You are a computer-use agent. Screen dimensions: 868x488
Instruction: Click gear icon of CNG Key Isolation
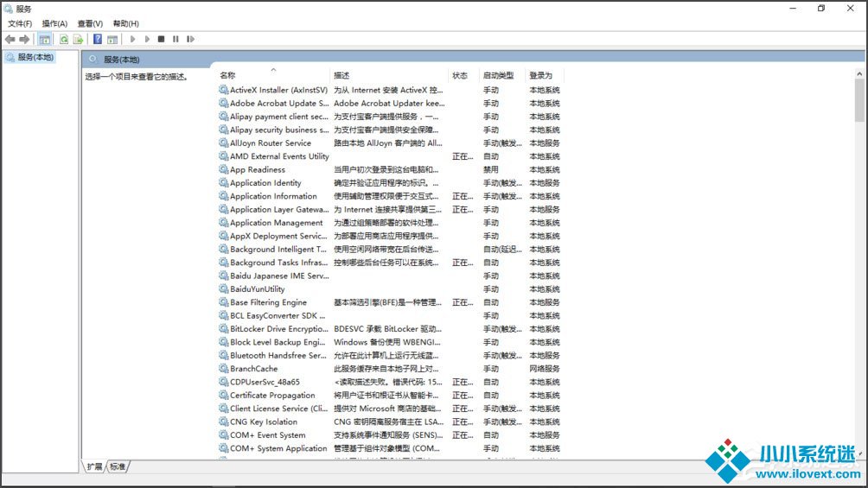(223, 421)
